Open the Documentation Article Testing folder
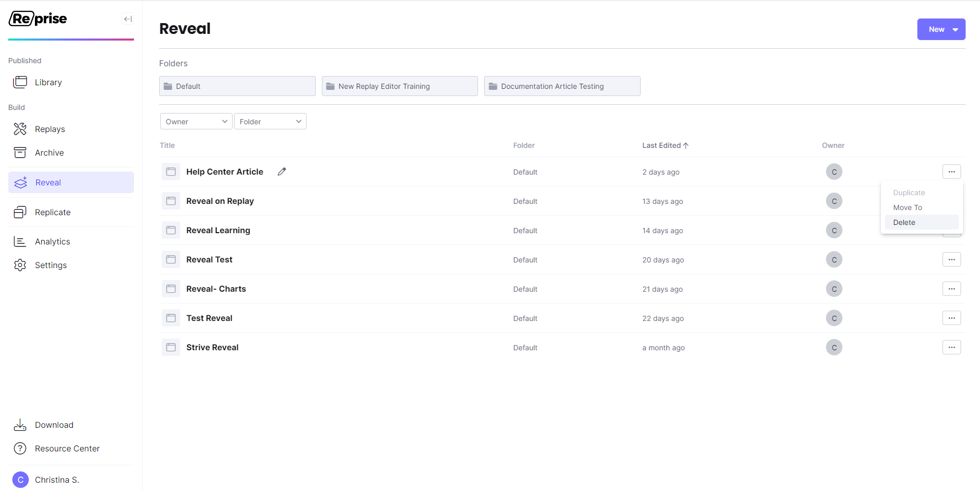Screen dimensions: 980x492 pos(562,86)
